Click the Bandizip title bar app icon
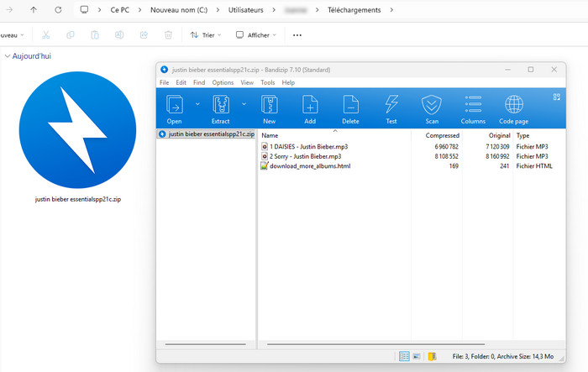The width and height of the screenshot is (588, 372). (x=165, y=70)
